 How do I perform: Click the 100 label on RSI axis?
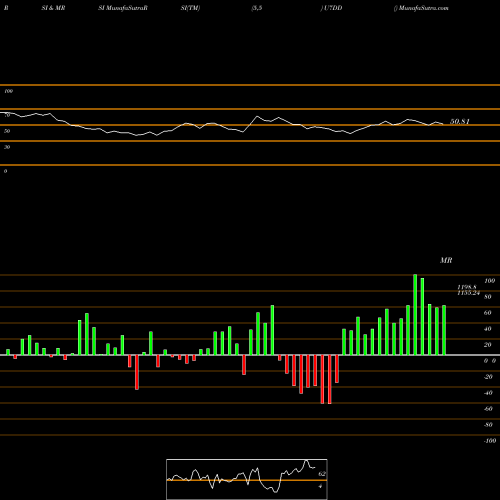pos(8,91)
